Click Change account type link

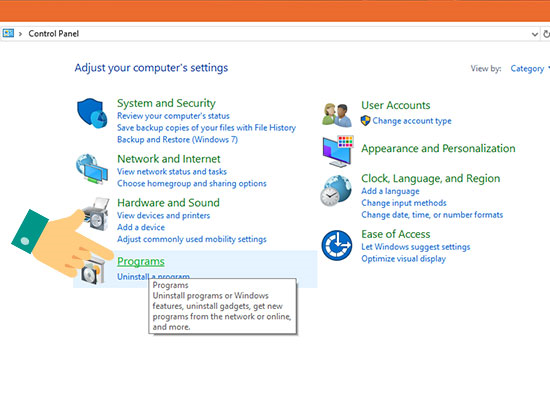coord(412,121)
